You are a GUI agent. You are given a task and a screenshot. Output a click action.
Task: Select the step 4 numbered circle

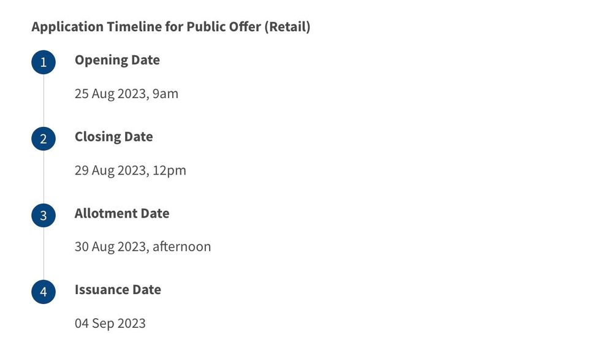[x=44, y=292]
